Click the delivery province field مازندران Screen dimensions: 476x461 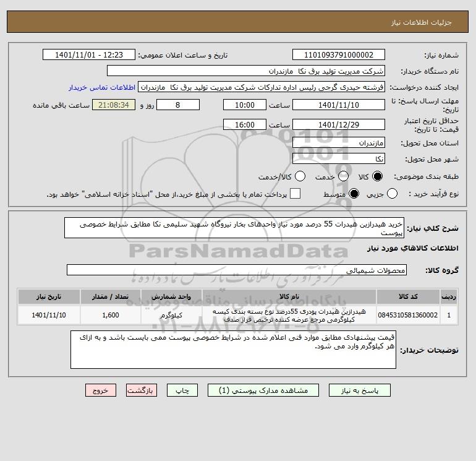(339, 142)
